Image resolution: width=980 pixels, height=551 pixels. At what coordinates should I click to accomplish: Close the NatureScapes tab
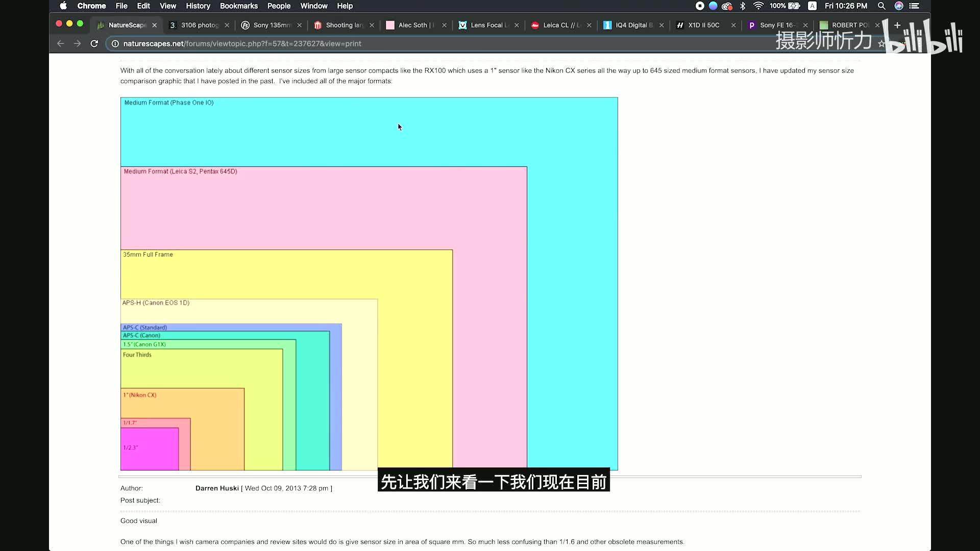[x=155, y=25]
